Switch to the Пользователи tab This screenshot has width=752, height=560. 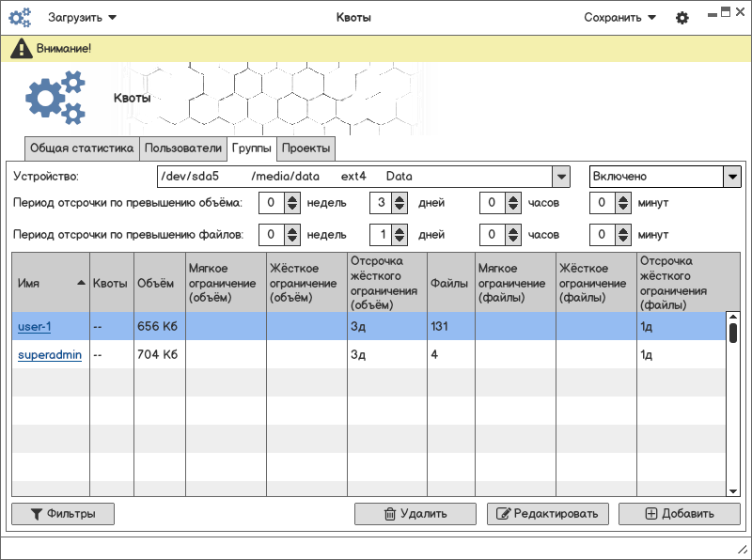click(x=183, y=148)
